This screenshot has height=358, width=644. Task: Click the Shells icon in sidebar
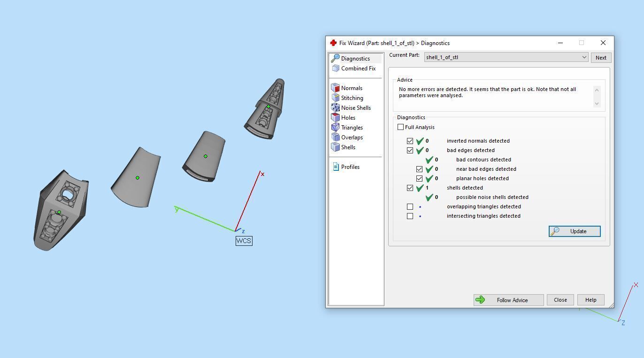[335, 147]
